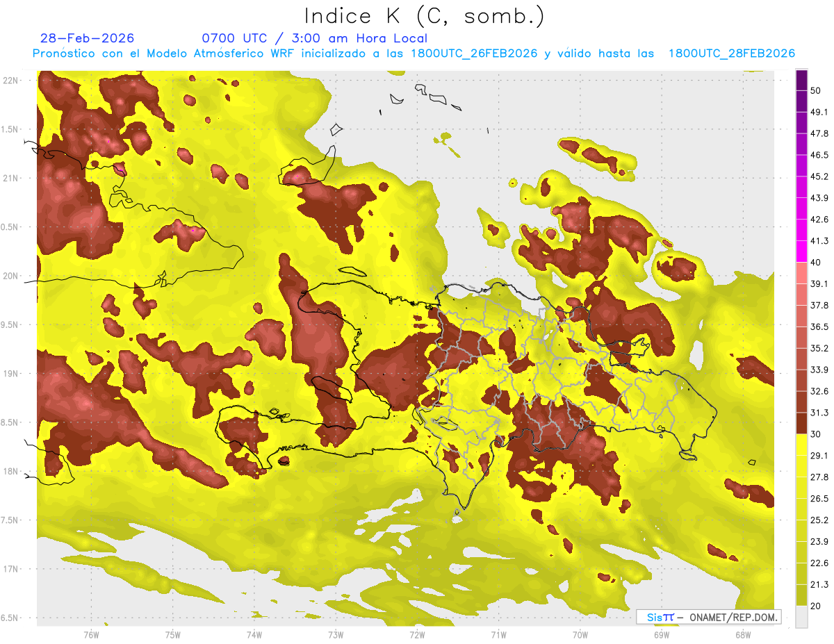Click the "21N" latitude label

11,178
